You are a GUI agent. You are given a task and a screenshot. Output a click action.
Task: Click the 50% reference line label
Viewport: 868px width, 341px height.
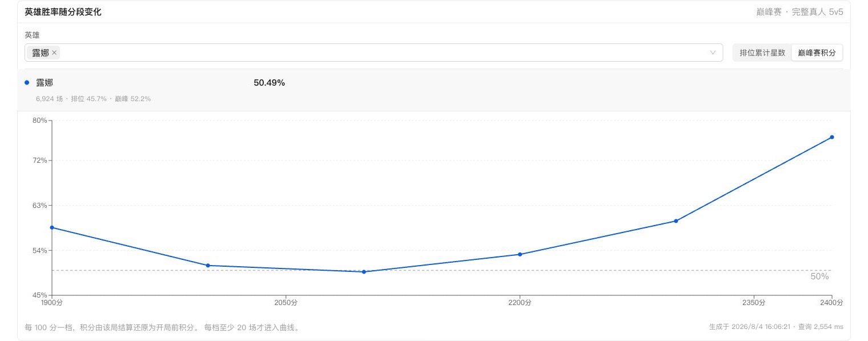coord(819,276)
